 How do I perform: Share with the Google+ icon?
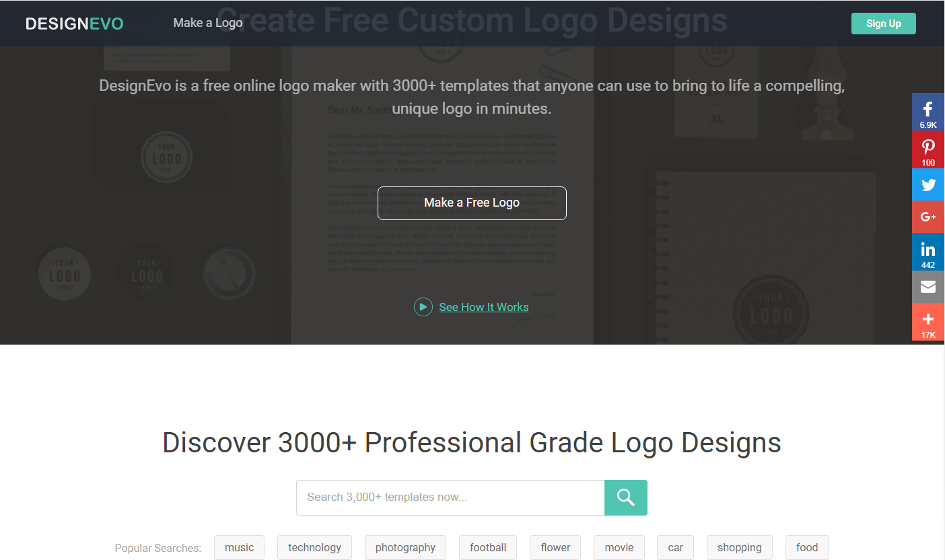(928, 217)
